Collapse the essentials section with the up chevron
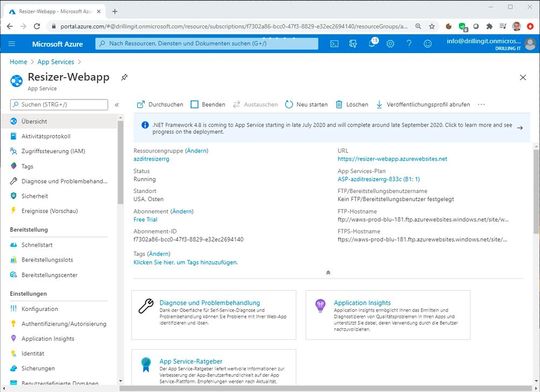The image size is (540, 392). point(328,272)
